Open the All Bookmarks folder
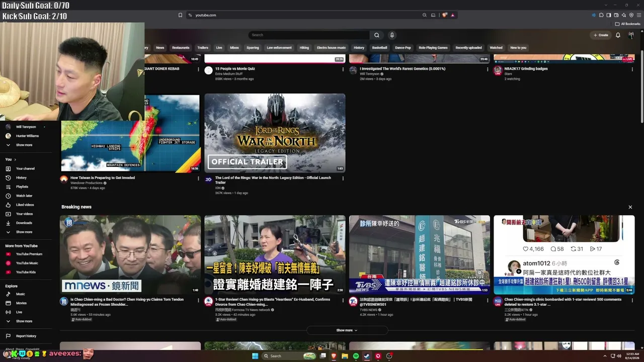644x362 pixels. (627, 24)
